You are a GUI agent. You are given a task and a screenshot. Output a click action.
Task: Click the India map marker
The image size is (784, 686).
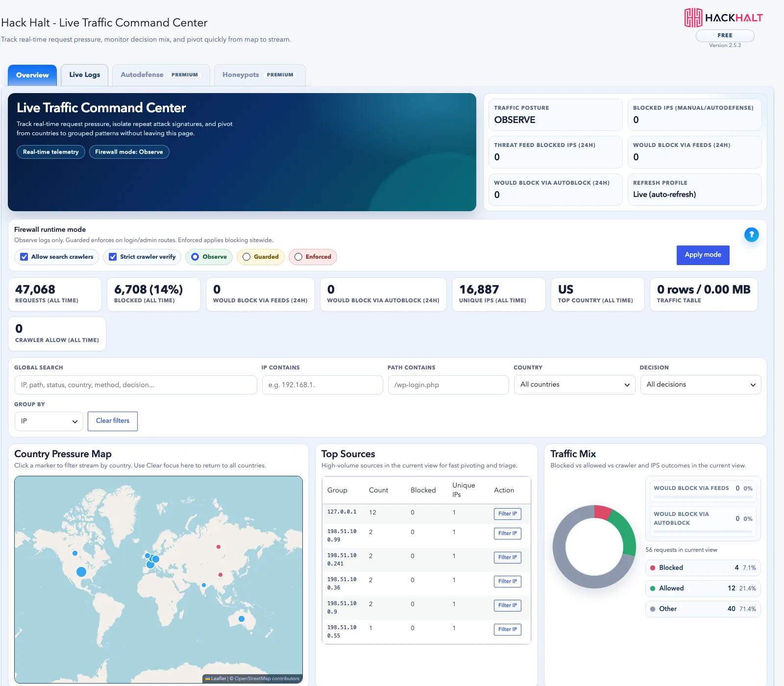click(204, 585)
